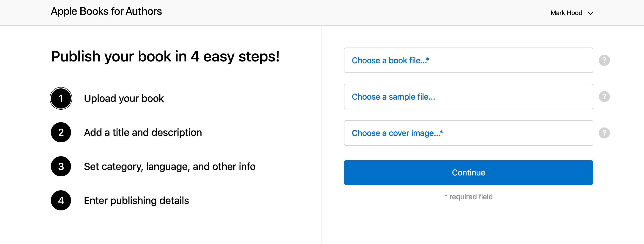Select the Upload your book step label
644x244 pixels.
point(124,98)
